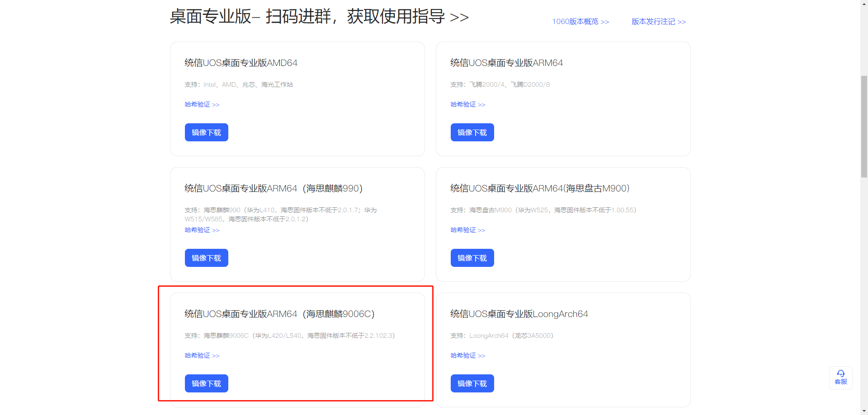The height and width of the screenshot is (415, 868).
Task: Click the ARM64（海思麒麟990）card title
Action: (274, 188)
